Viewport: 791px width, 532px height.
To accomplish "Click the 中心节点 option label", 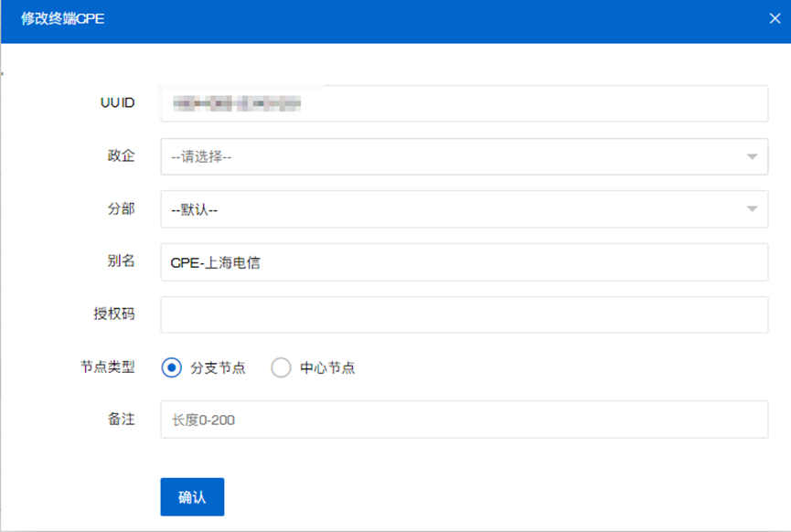I will click(x=327, y=367).
